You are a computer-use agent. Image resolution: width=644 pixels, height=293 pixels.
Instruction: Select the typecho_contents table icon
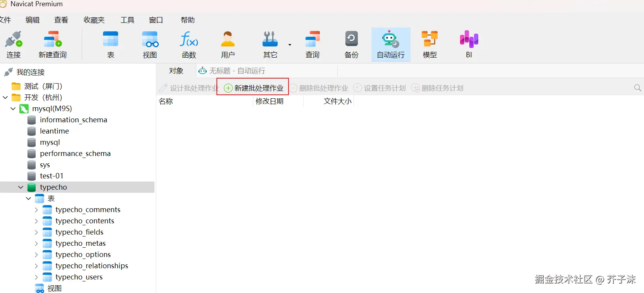[x=47, y=221]
